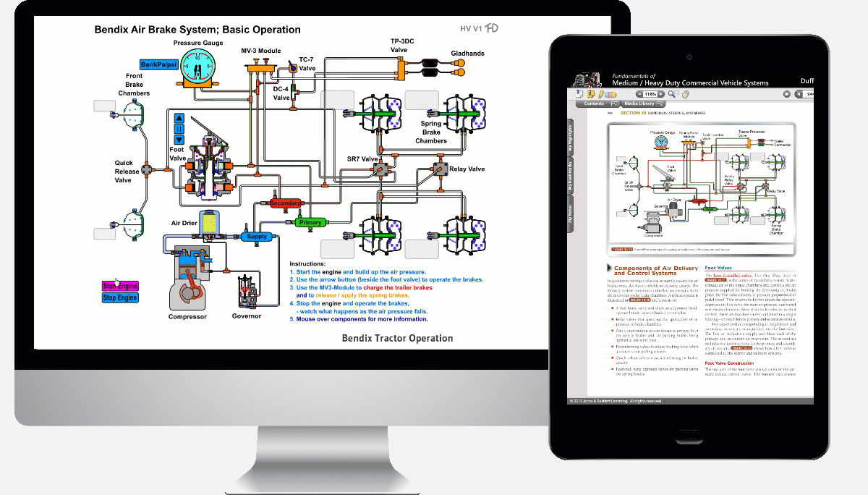Select the magnifier search tool
The width and height of the screenshot is (868, 495).
(673, 94)
